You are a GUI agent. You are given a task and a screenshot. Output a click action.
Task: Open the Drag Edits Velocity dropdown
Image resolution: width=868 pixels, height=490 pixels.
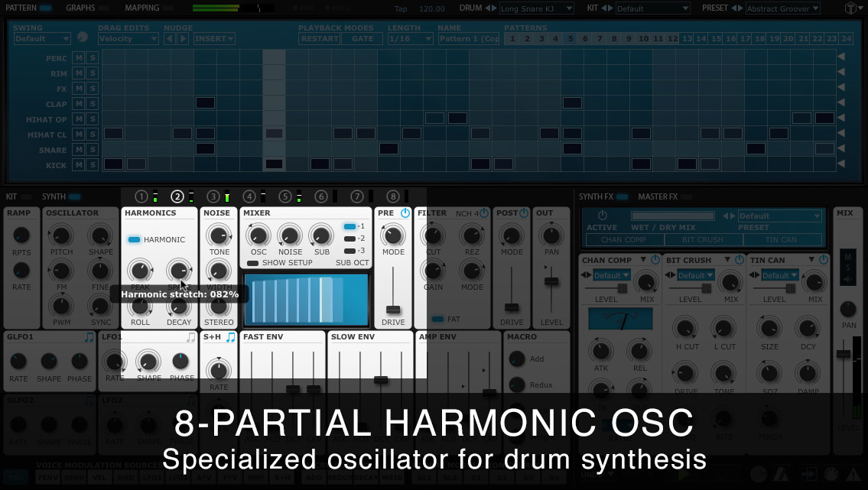point(128,39)
